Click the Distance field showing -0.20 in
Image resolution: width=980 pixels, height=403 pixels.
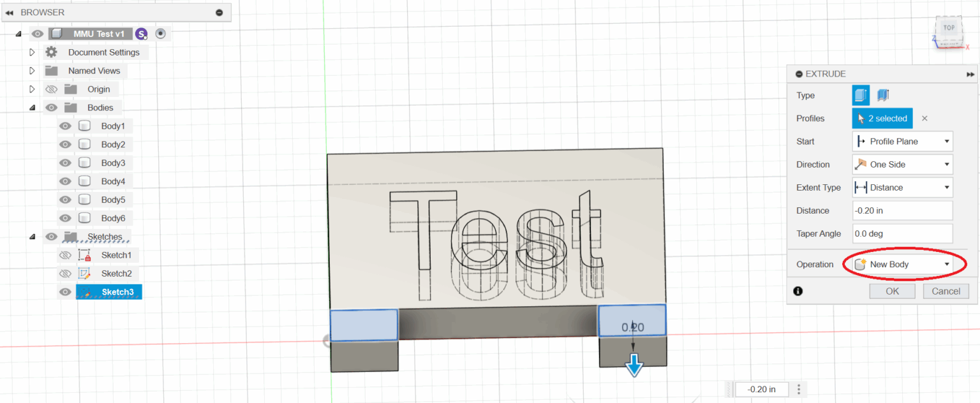click(x=902, y=210)
